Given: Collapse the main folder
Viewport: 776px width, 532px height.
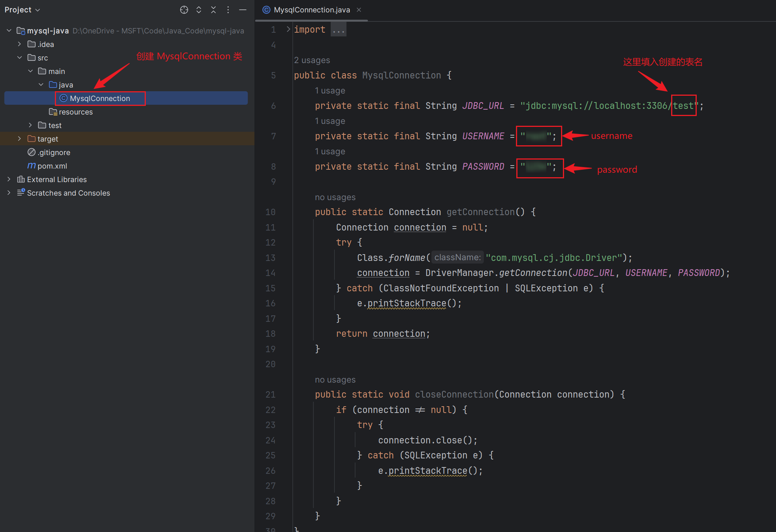Looking at the screenshot, I should pos(30,71).
